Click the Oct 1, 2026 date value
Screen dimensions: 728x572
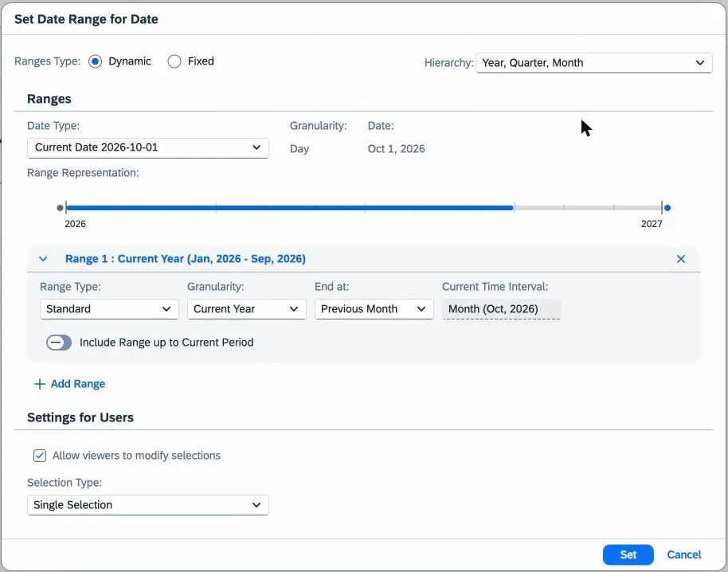pyautogui.click(x=396, y=149)
